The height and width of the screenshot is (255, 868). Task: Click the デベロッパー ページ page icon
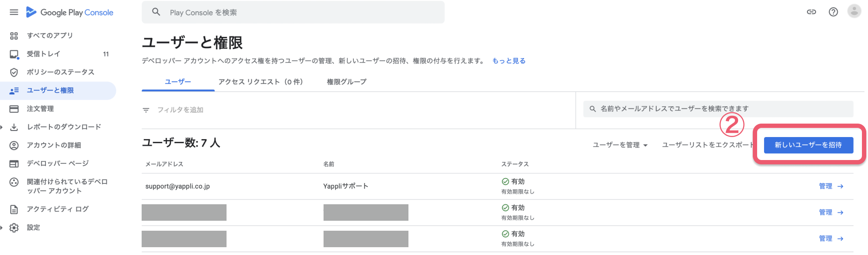pyautogui.click(x=14, y=163)
